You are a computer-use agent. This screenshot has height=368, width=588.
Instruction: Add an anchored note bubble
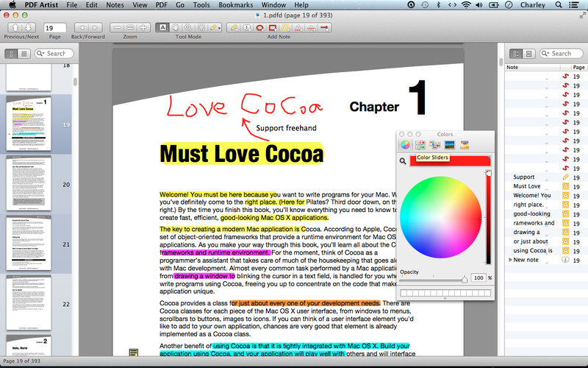247,27
